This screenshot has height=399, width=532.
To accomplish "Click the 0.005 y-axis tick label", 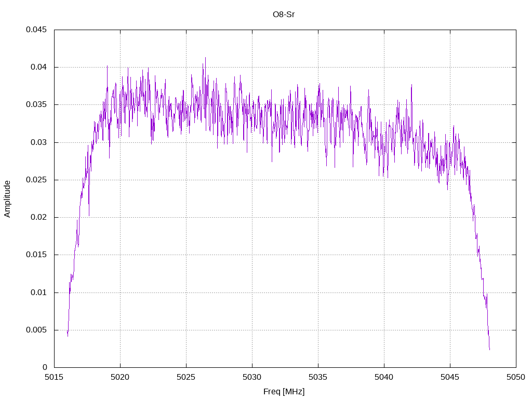I will pyautogui.click(x=36, y=330).
